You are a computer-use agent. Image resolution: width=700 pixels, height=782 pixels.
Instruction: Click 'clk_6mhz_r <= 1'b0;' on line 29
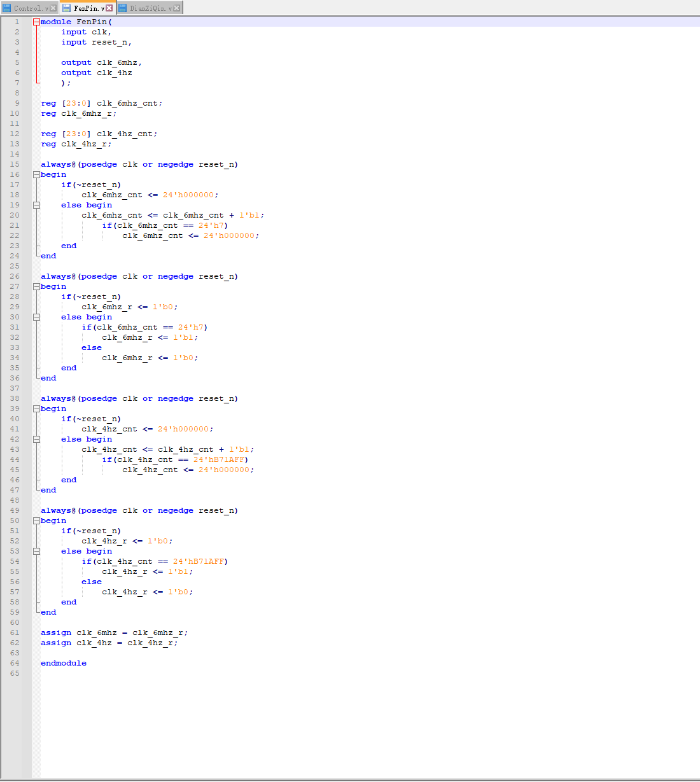(x=130, y=307)
